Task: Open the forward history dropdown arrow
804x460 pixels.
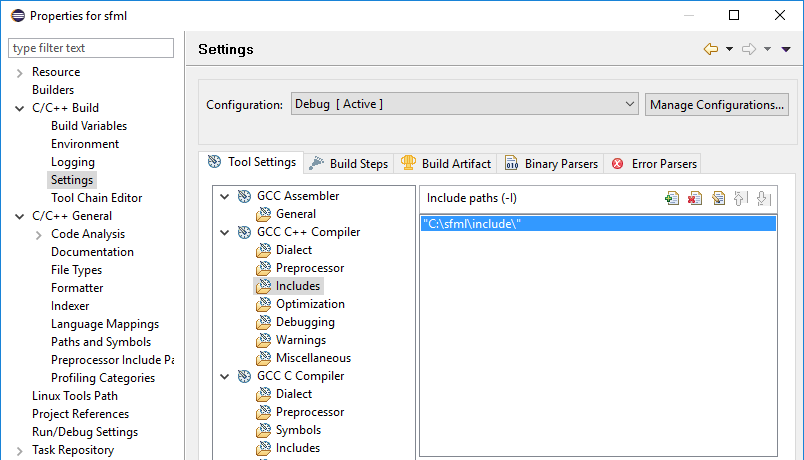Action: pos(767,49)
